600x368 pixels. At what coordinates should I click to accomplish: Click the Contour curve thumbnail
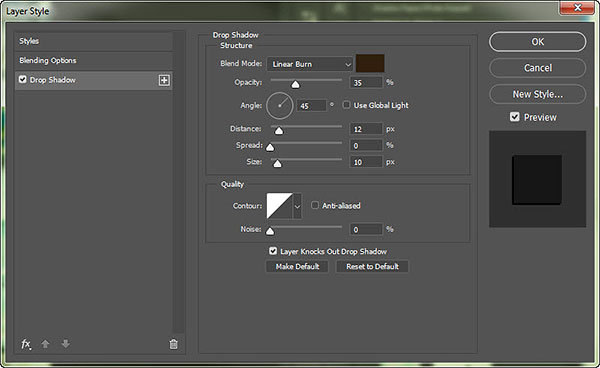(x=280, y=206)
